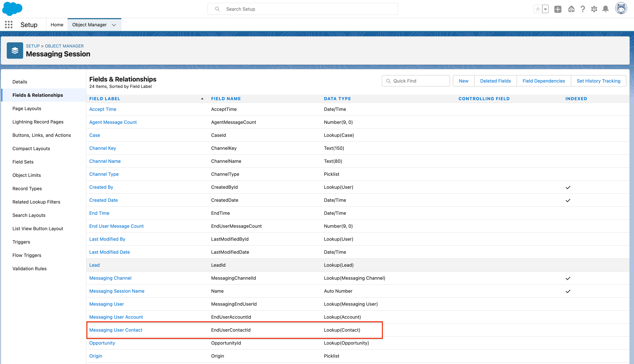The width and height of the screenshot is (634, 364).
Task: Open the Setup gear menu
Action: (594, 9)
